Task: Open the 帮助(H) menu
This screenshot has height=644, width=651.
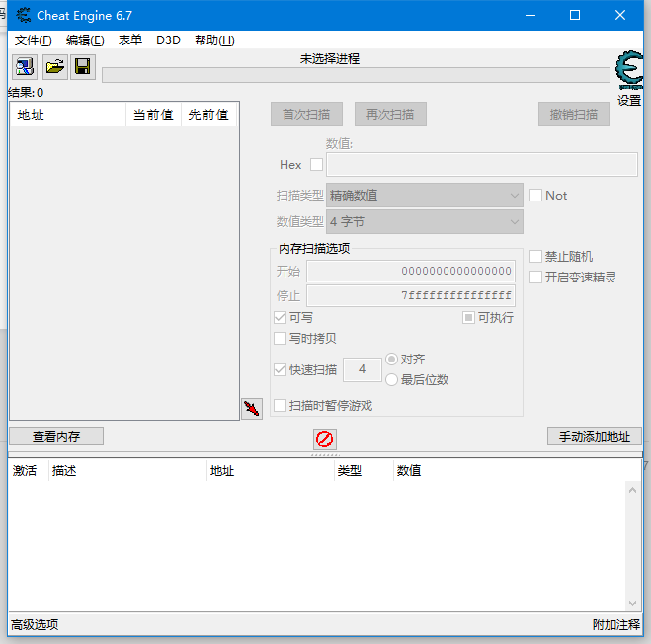Action: 214,40
